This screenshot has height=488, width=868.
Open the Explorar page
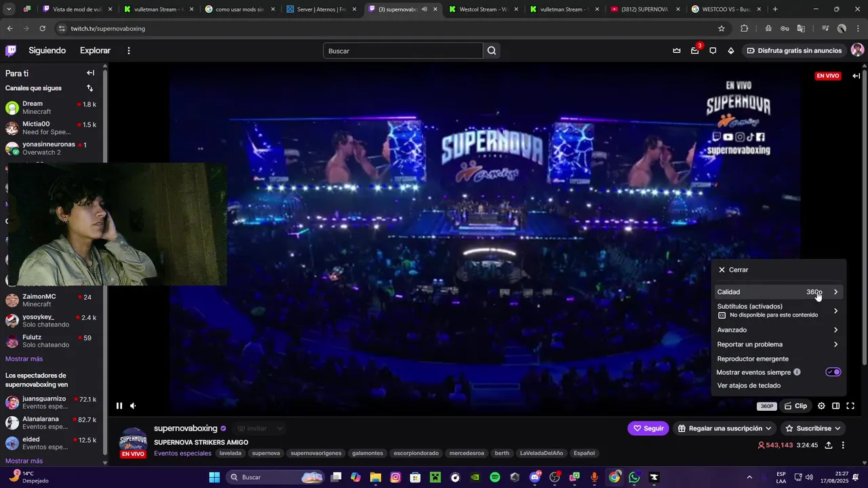coord(95,51)
